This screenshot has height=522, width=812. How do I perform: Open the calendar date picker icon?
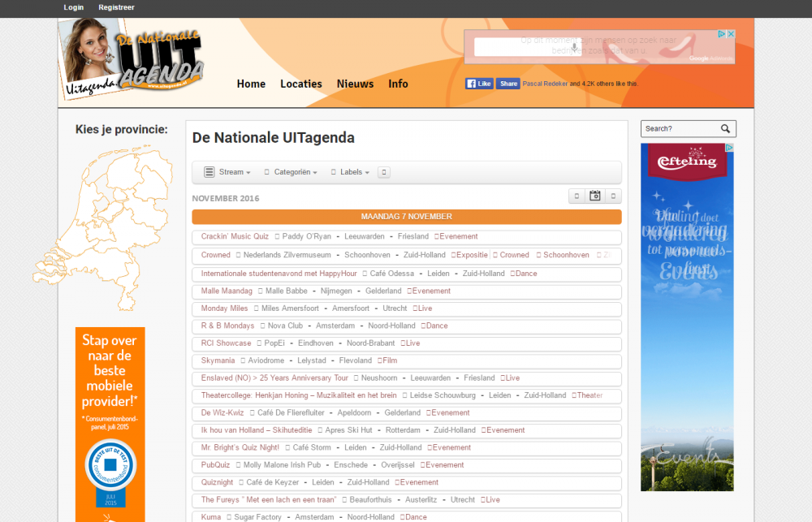click(x=595, y=196)
